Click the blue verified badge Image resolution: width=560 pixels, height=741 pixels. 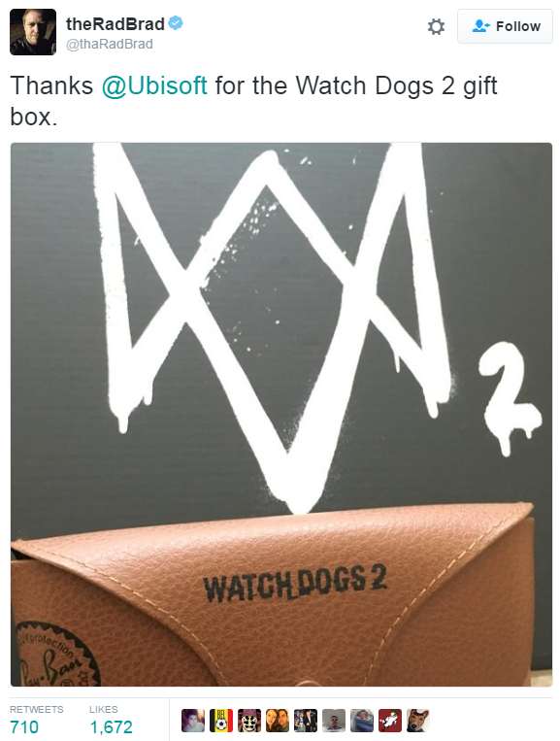tap(176, 22)
